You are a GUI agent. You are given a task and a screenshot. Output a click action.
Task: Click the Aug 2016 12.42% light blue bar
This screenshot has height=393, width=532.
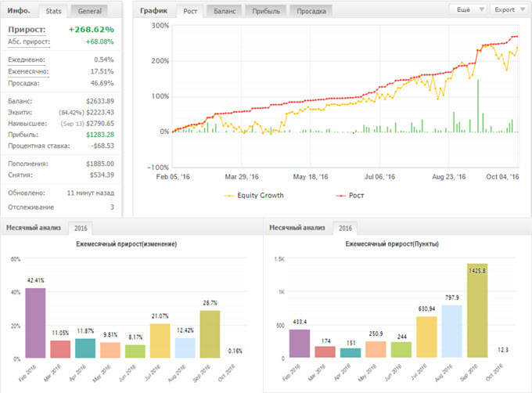point(185,348)
